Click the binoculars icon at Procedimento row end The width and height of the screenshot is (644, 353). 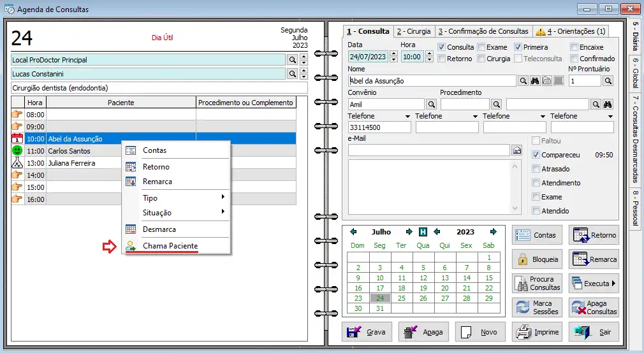coord(608,104)
